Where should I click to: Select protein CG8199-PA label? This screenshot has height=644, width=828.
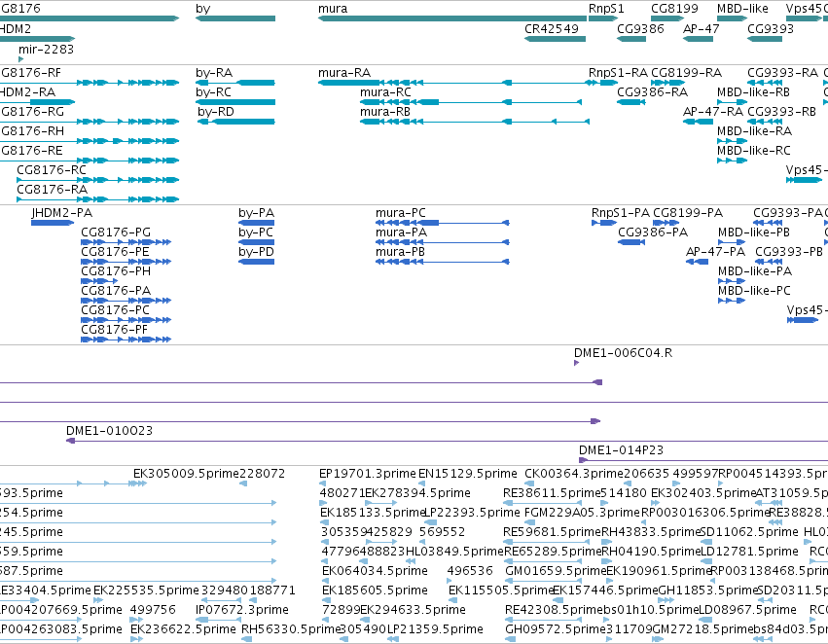pos(688,213)
